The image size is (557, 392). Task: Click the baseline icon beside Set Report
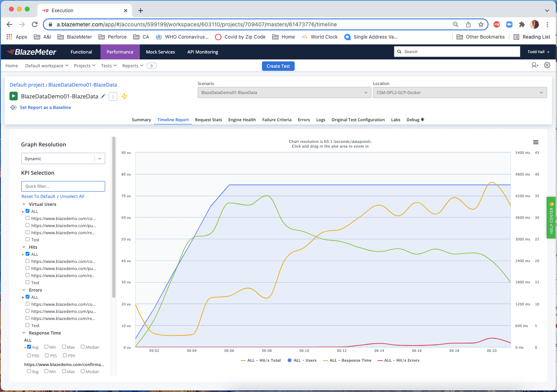(13, 107)
